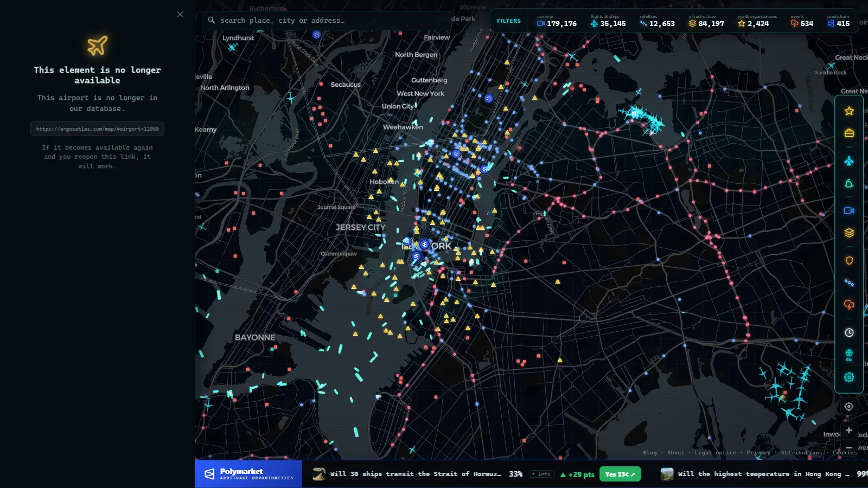Click the magnifier icon in search bar
This screenshot has height=488, width=868.
(211, 20)
